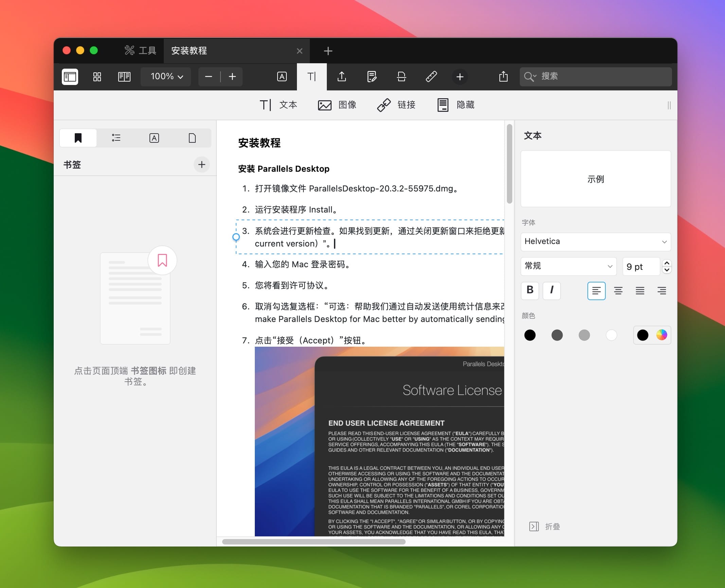
Task: Click the round plus add-tool button
Action: pyautogui.click(x=460, y=76)
